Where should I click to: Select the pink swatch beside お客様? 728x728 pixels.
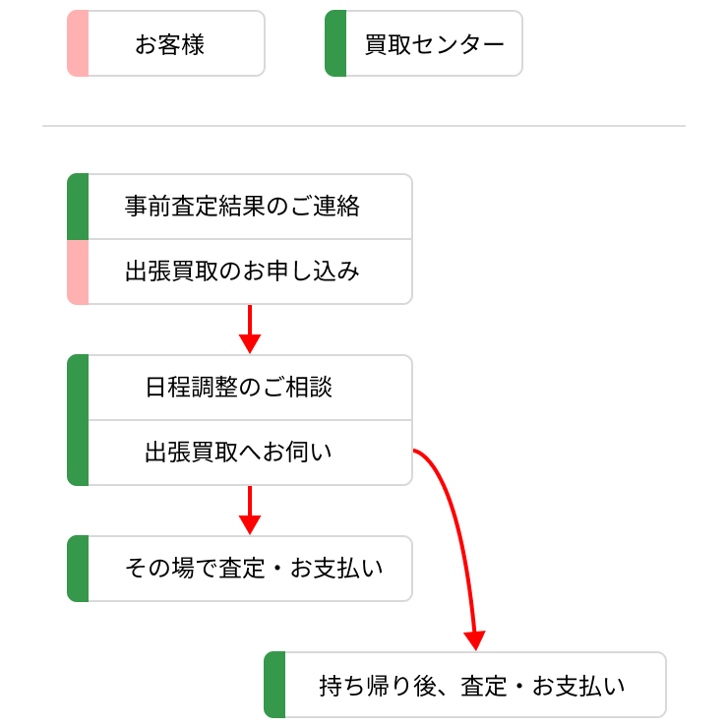78,43
